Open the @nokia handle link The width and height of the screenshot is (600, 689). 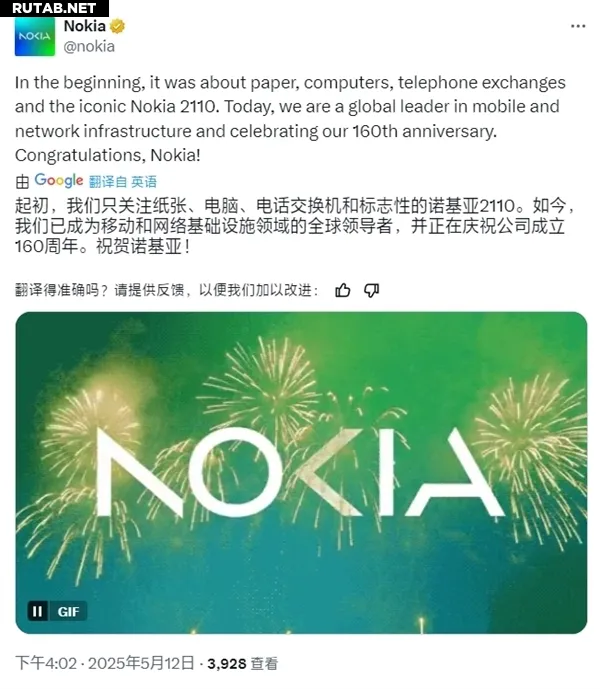(x=89, y=46)
